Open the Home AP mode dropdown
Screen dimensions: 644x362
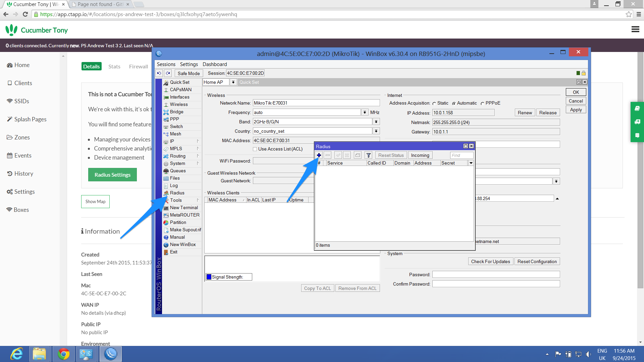pyautogui.click(x=233, y=82)
